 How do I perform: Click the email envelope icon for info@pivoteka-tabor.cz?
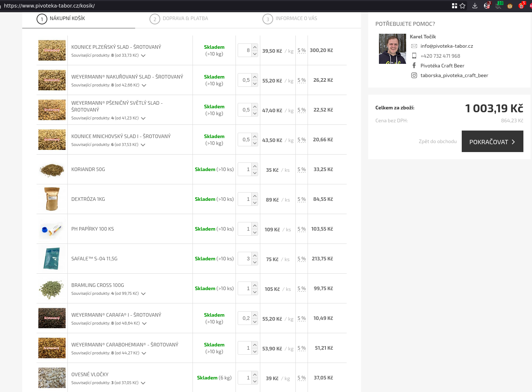(x=414, y=46)
